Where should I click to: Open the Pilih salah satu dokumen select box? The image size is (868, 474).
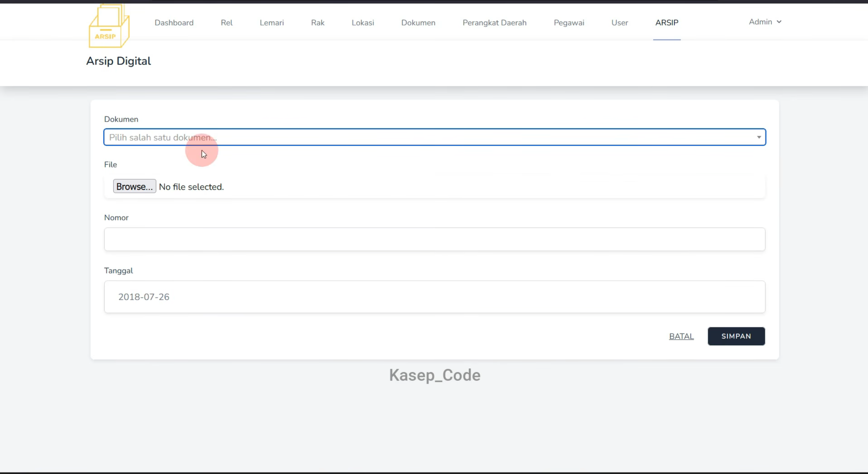[435, 137]
